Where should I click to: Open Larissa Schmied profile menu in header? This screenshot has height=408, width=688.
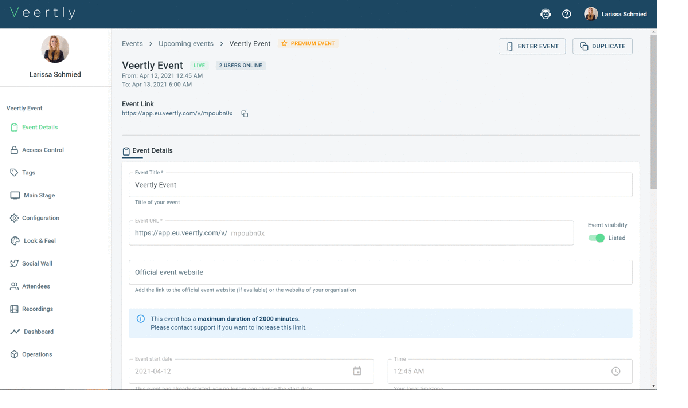[615, 14]
